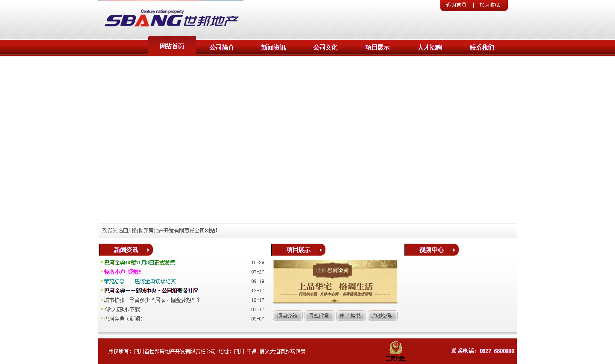
Task: Navigate to 联系我们 page
Action: coord(482,47)
